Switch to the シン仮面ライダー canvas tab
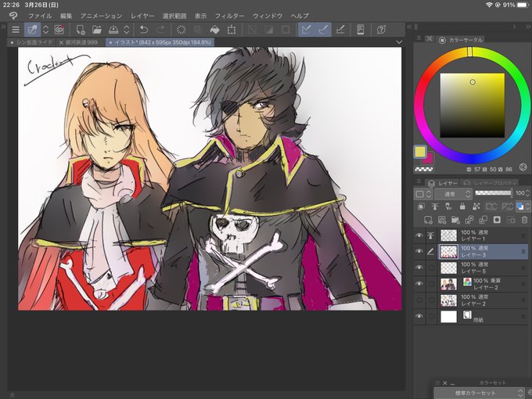 point(31,42)
